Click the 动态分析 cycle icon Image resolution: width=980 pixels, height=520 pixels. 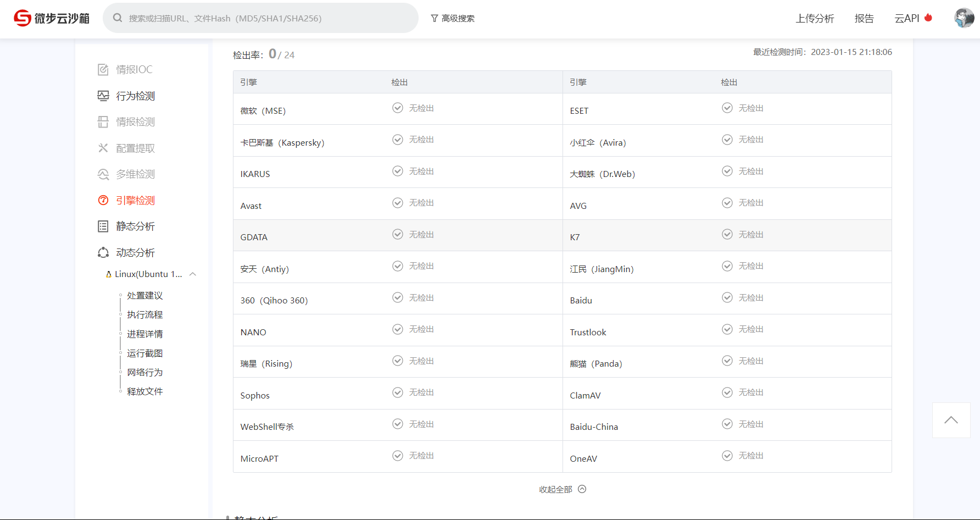103,253
